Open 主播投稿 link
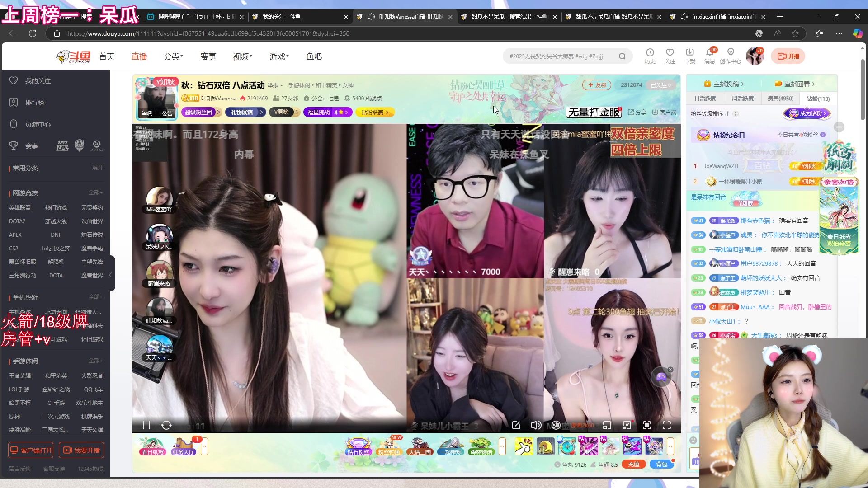 (724, 84)
